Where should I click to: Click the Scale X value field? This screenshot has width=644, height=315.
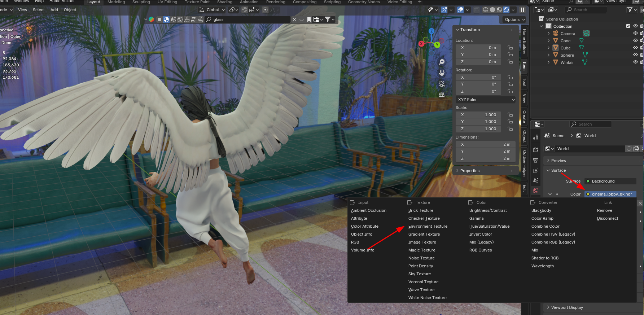pyautogui.click(x=478, y=115)
